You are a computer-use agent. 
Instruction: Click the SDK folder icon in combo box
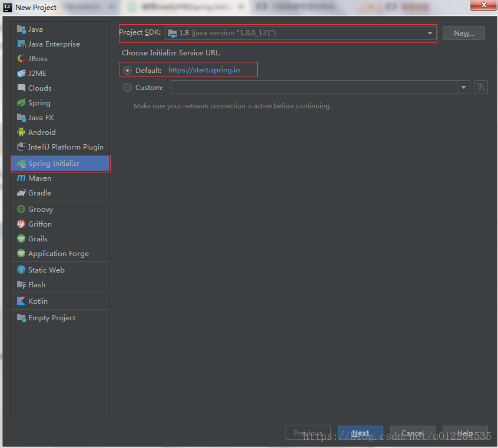click(172, 33)
